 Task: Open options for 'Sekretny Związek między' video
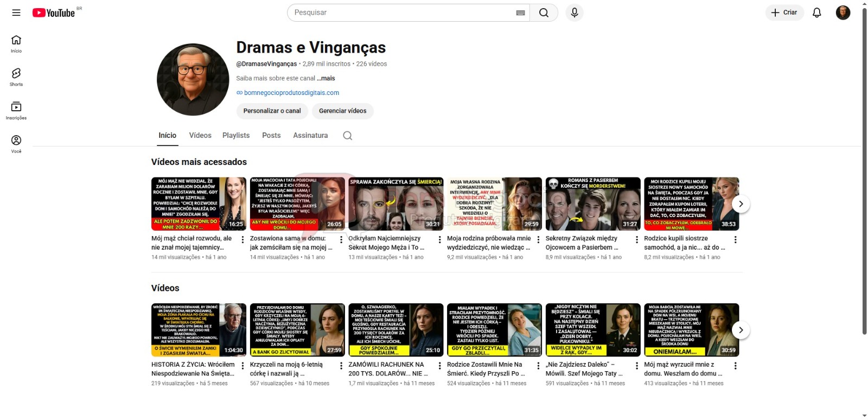637,239
